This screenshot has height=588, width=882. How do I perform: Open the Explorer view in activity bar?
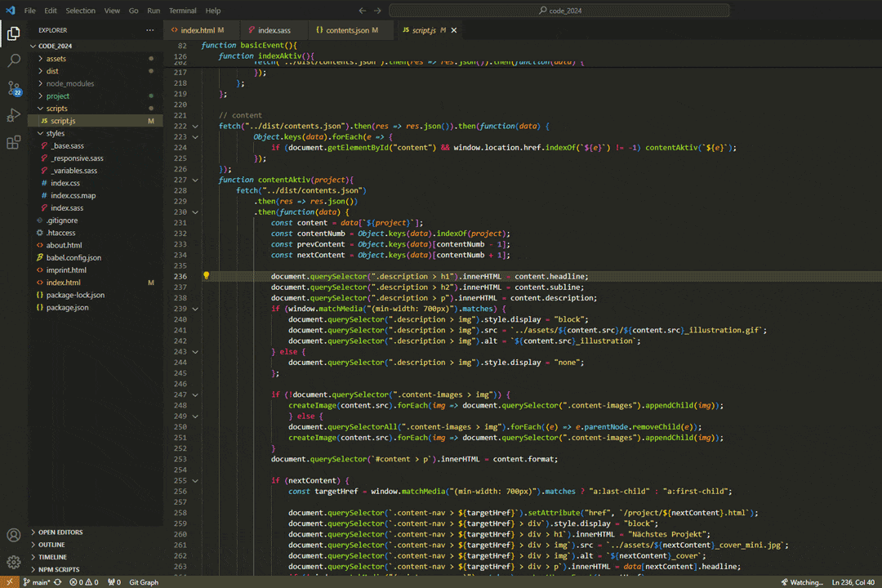[x=14, y=33]
